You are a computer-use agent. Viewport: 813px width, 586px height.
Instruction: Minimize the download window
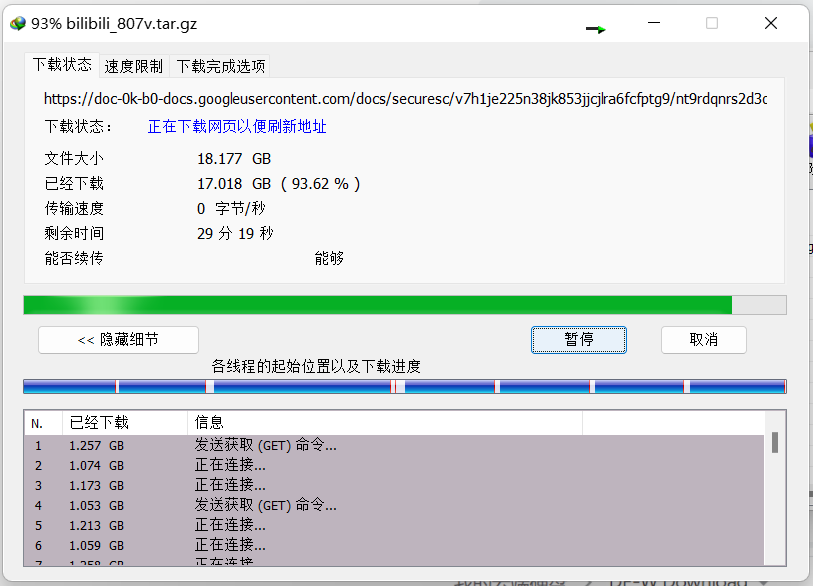(654, 23)
